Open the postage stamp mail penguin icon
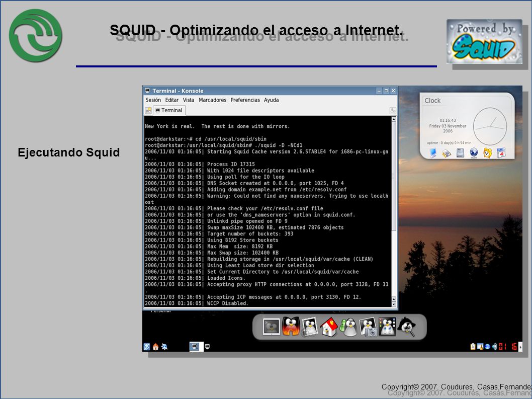Viewport: 532px width, 399px height. [309, 327]
